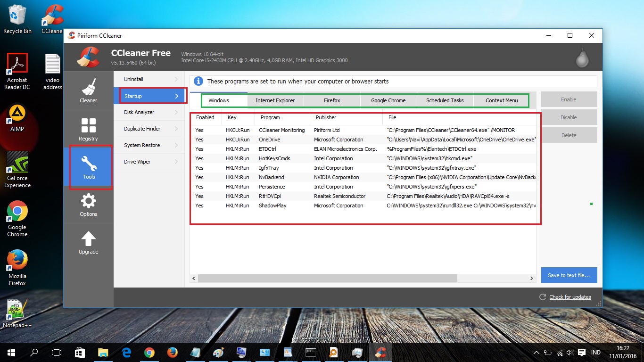Open Windows Store from taskbar
The image size is (644, 362).
80,352
